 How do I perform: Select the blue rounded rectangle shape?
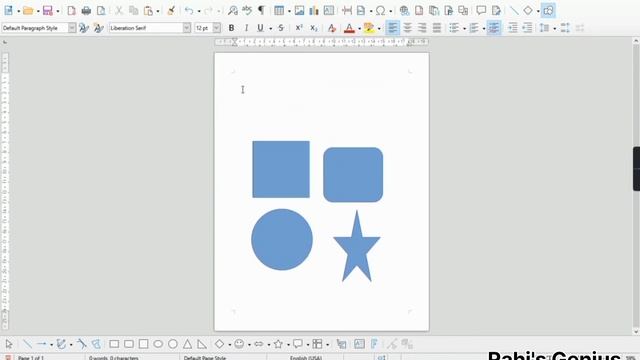coord(353,175)
